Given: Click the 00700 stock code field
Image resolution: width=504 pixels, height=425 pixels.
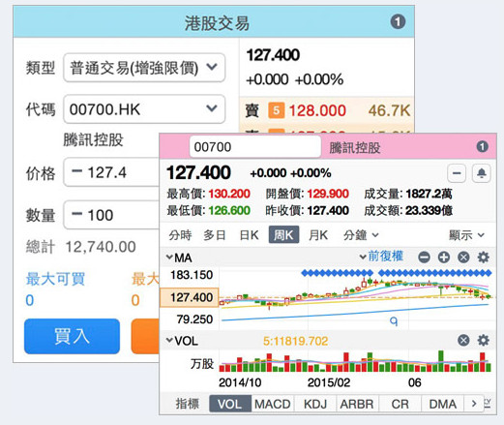Looking at the screenshot, I should tap(255, 147).
